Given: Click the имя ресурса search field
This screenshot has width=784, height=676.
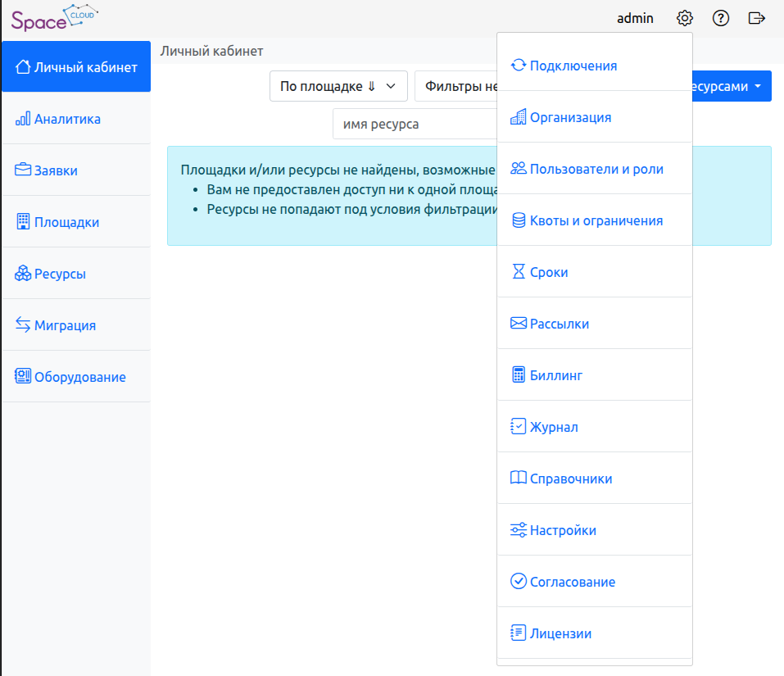Looking at the screenshot, I should click(414, 125).
